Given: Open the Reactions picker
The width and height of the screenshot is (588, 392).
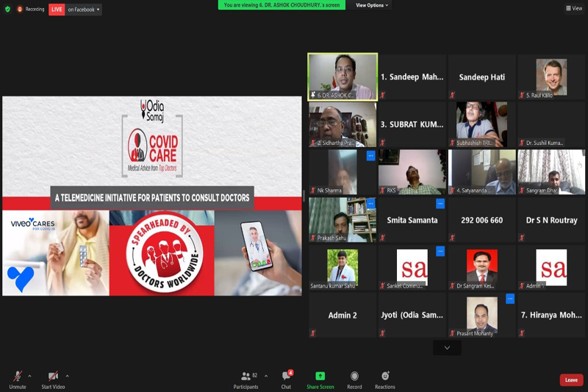Looking at the screenshot, I should point(384,377).
